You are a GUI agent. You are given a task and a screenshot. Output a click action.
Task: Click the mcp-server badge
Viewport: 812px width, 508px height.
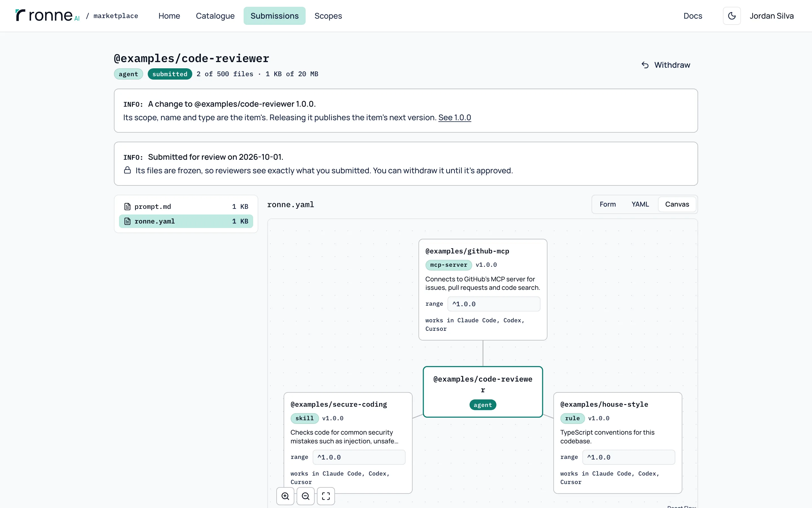click(448, 265)
